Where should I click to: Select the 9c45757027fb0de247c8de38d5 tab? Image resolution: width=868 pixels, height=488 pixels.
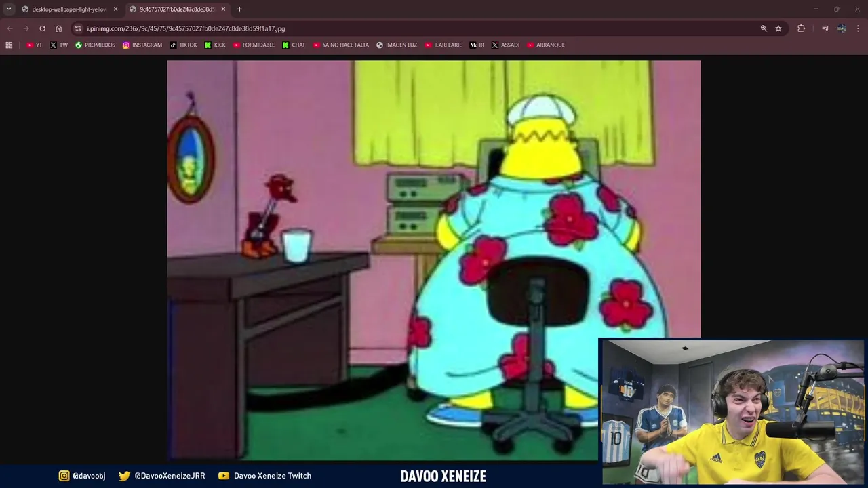178,9
